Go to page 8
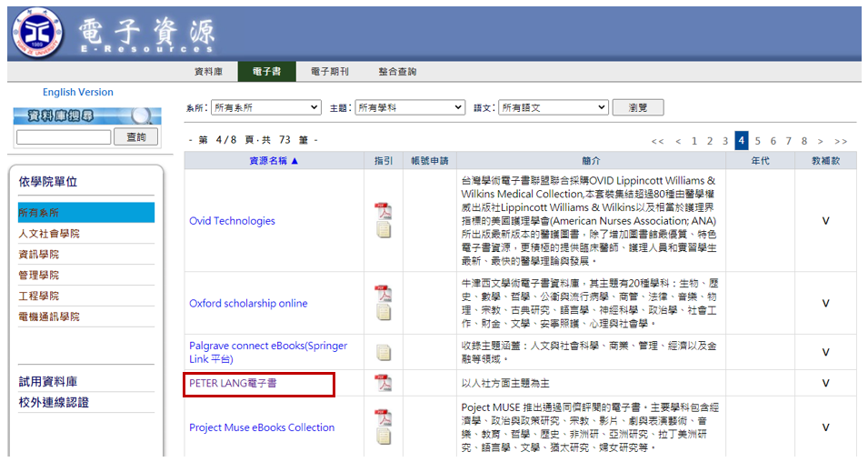 coord(804,141)
